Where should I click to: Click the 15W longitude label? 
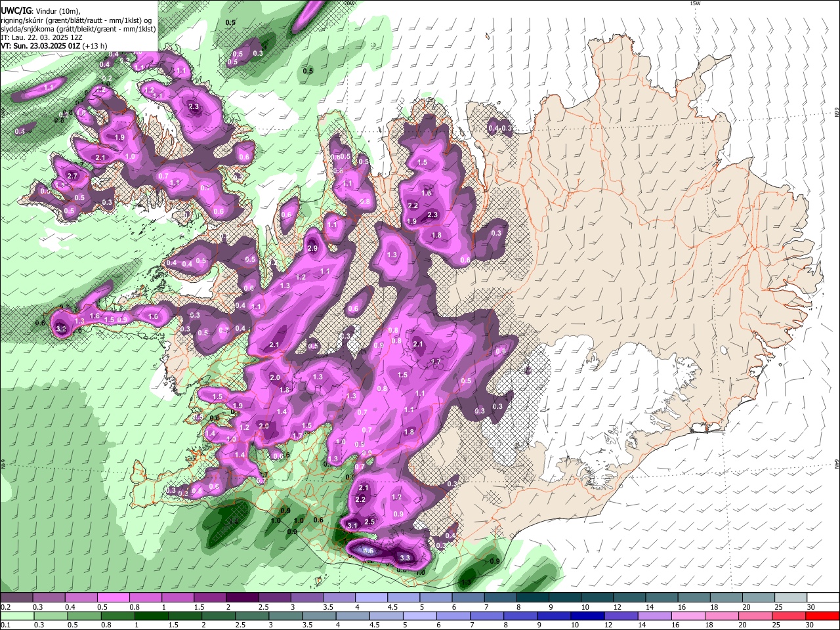696,3
